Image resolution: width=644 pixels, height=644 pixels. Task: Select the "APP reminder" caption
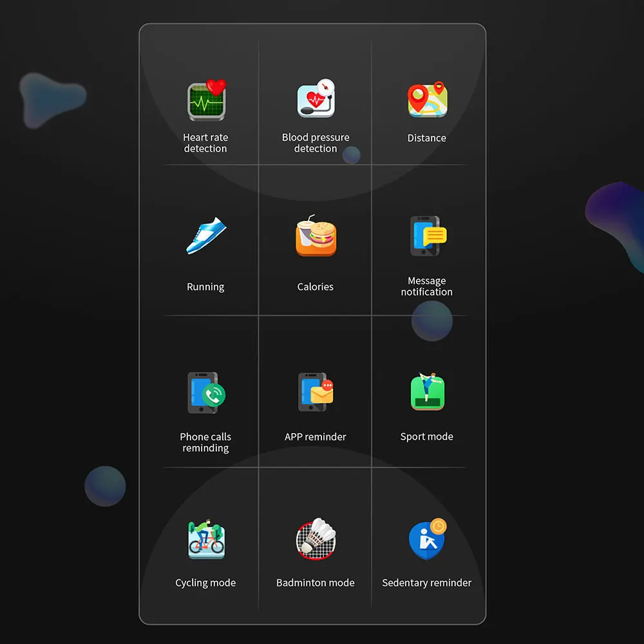[x=316, y=437]
